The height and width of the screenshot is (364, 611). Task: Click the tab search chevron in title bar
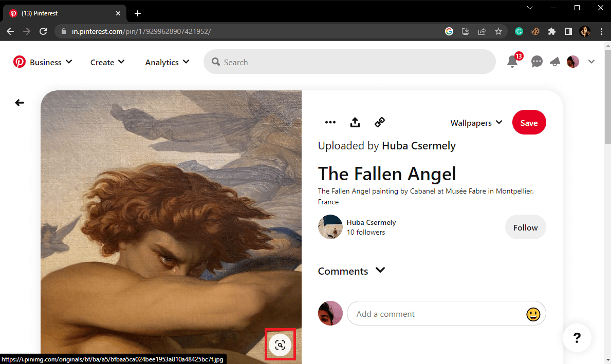[x=530, y=8]
